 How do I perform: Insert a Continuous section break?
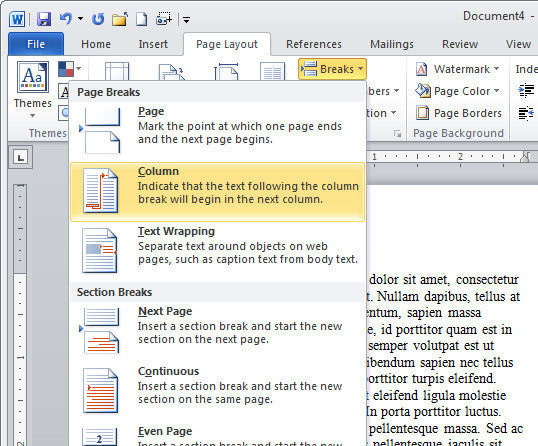coord(218,391)
